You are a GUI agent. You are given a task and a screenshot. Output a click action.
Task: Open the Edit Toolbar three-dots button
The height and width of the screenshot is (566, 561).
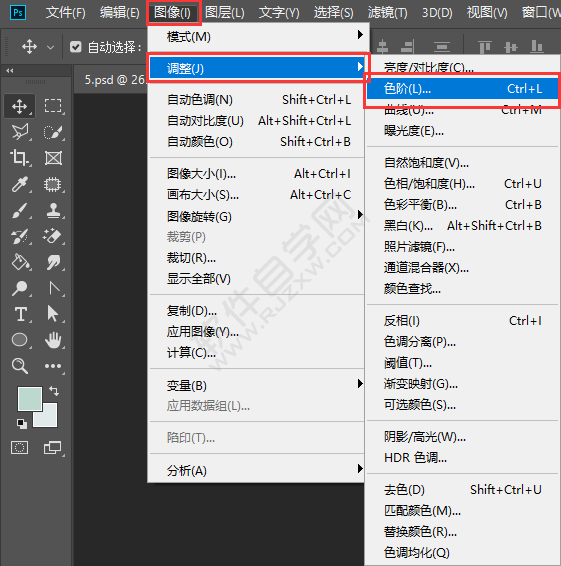click(53, 366)
